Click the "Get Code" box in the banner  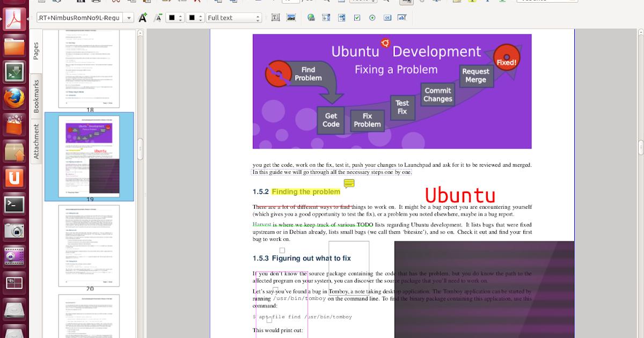pos(331,120)
